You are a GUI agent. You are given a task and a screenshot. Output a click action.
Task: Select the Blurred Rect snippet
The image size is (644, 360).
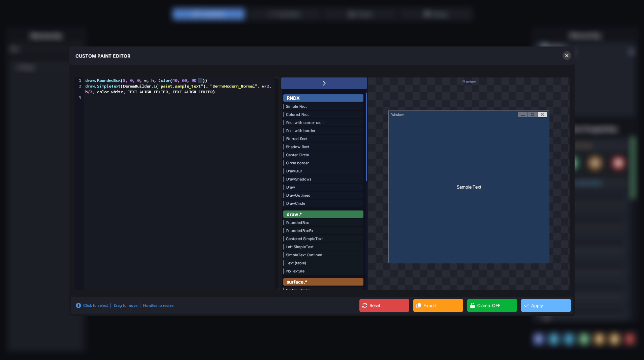point(323,139)
